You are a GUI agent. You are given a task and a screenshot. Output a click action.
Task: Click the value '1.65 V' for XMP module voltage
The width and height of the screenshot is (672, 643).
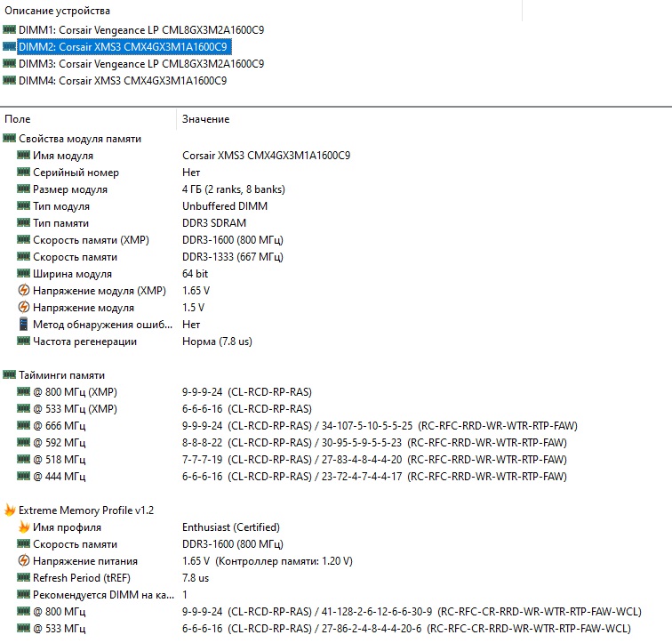click(x=196, y=291)
